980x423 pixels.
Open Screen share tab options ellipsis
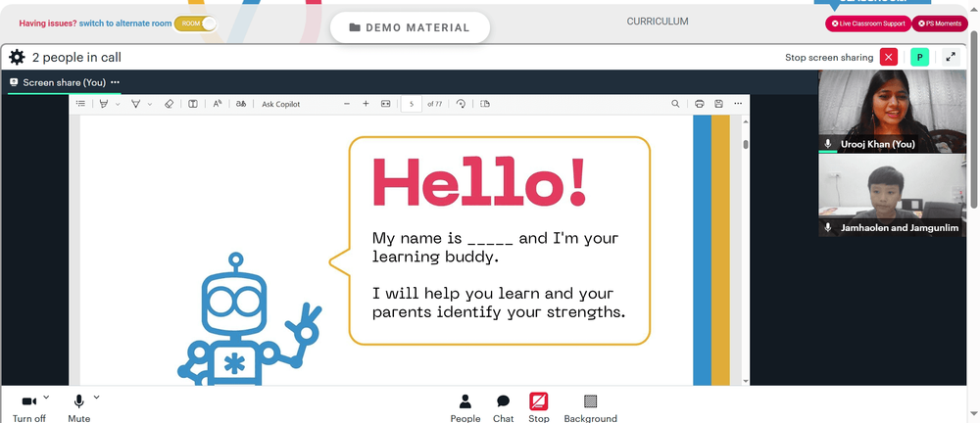pyautogui.click(x=115, y=82)
